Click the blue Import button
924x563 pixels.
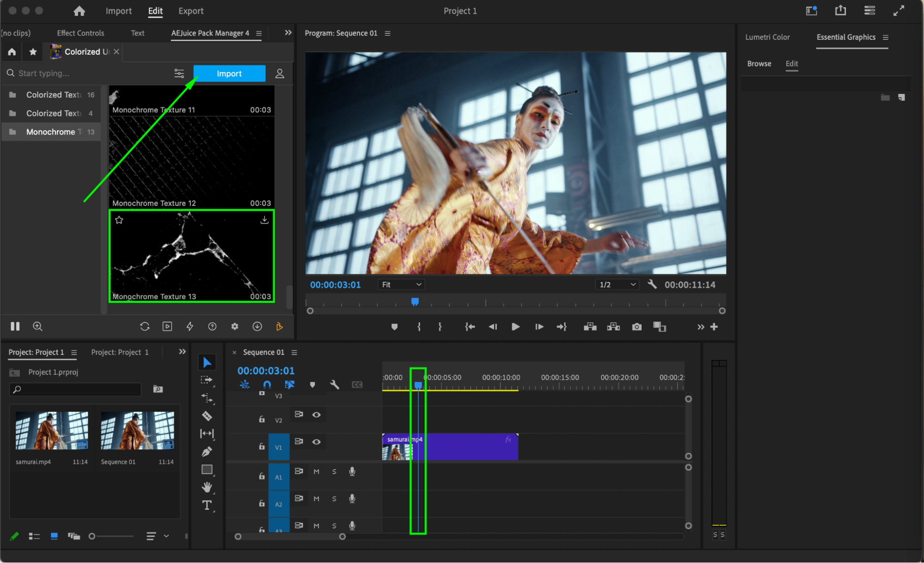pos(229,74)
